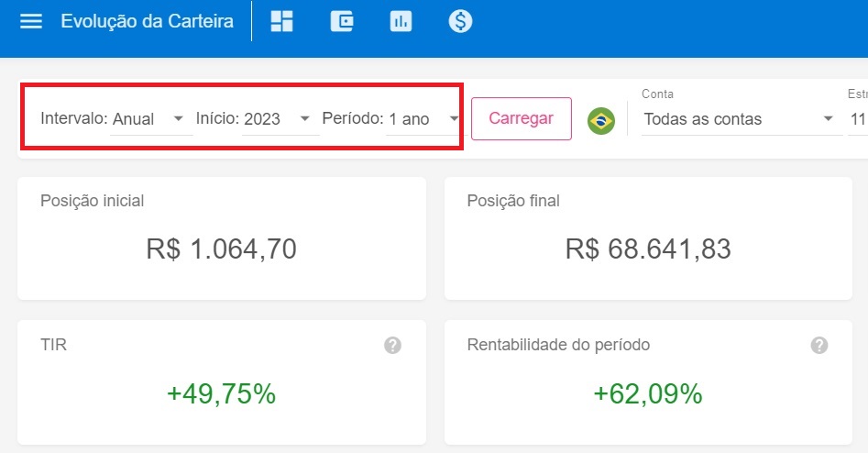Viewport: 868px width, 453px height.
Task: Open the hamburger navigation menu
Action: [31, 21]
